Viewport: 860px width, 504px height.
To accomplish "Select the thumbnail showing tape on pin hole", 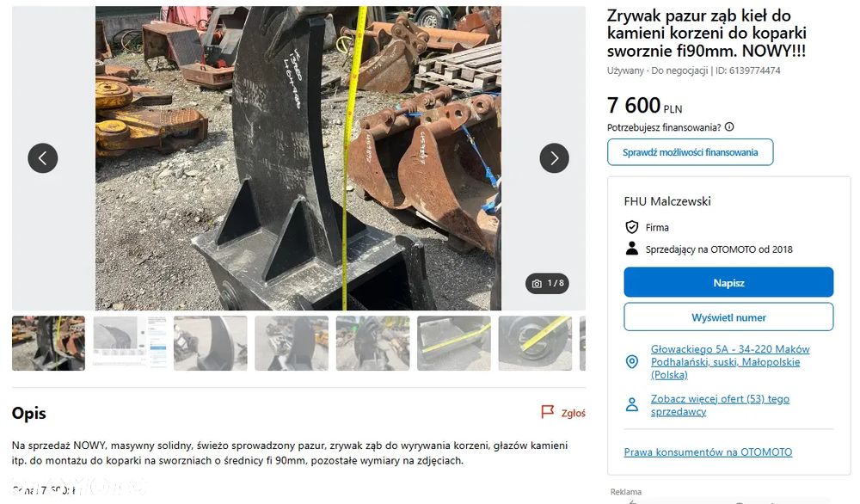I will [535, 343].
